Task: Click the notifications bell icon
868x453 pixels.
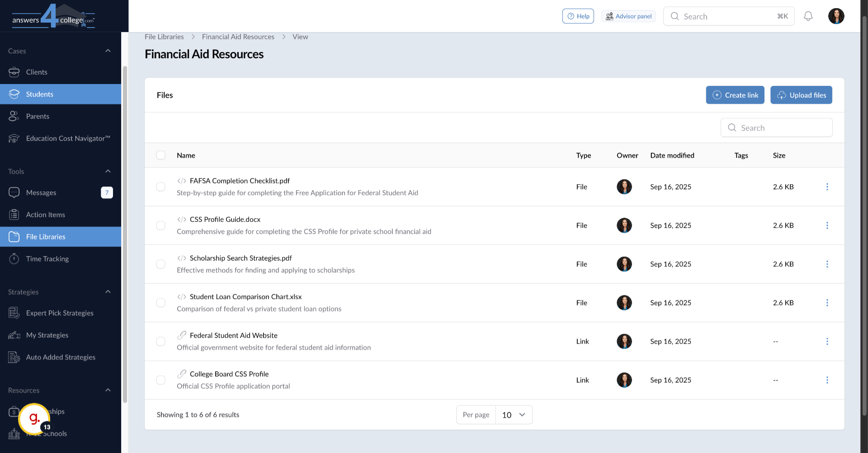Action: (x=808, y=16)
